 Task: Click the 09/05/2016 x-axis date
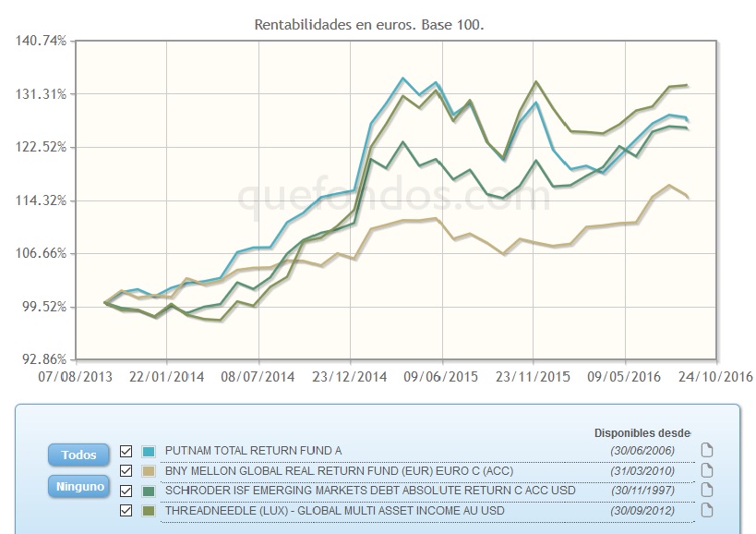click(x=624, y=376)
